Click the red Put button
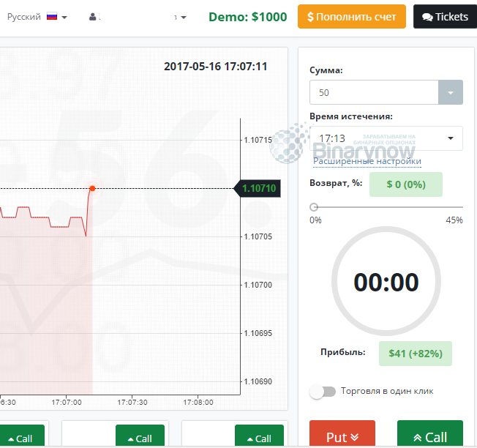This screenshot has width=477, height=448. point(342,434)
